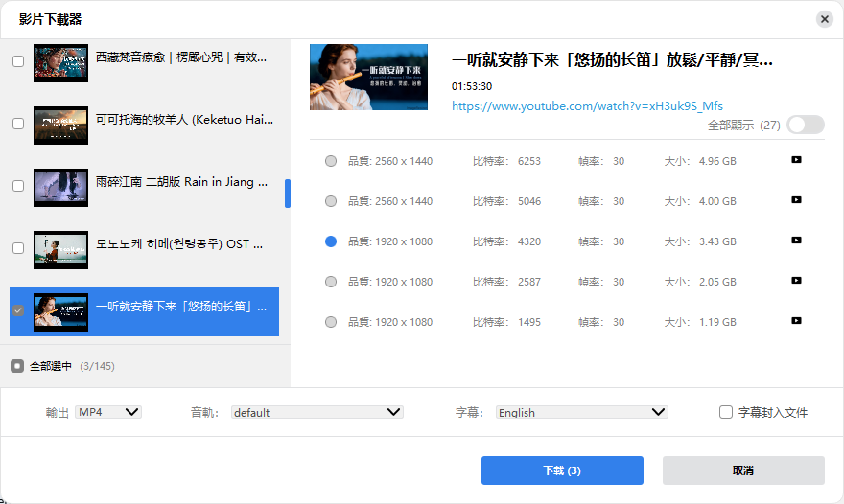Select the 可可托海的牧羊人 list item title
Viewport: 844px width, 504px height.
[x=184, y=120]
